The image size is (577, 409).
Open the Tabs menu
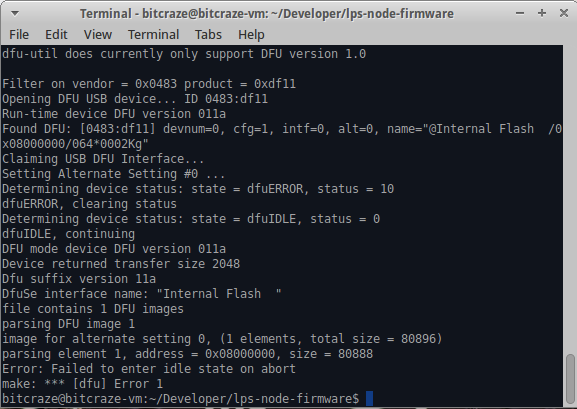point(208,35)
